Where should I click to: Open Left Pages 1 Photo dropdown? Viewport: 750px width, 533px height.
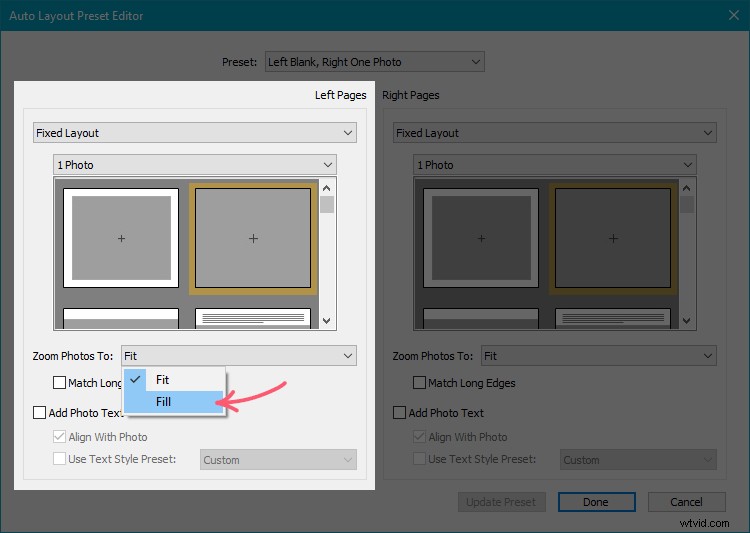pos(195,165)
